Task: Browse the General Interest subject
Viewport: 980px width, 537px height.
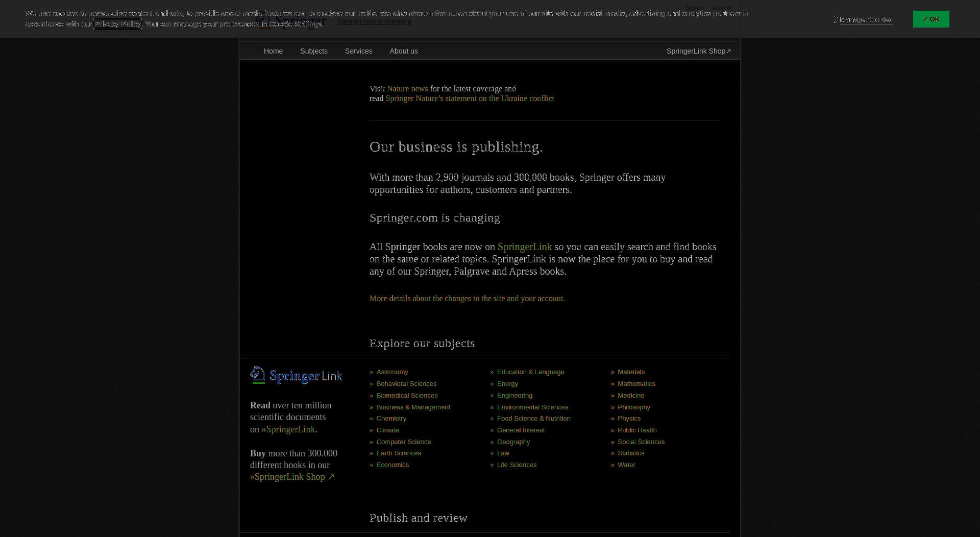Action: click(x=521, y=430)
